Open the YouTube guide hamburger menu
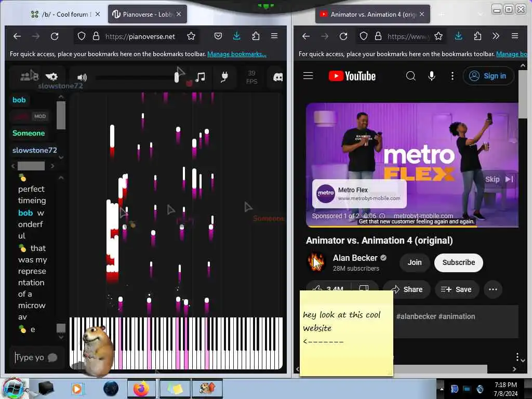Screen dimensions: 532x399 click(308, 76)
